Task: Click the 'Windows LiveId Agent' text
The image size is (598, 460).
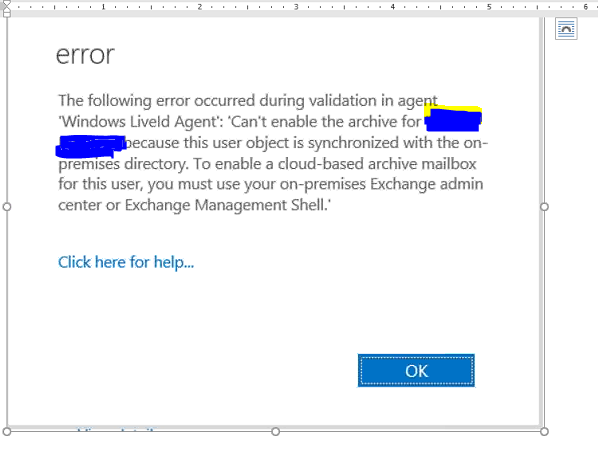Action: 138,122
